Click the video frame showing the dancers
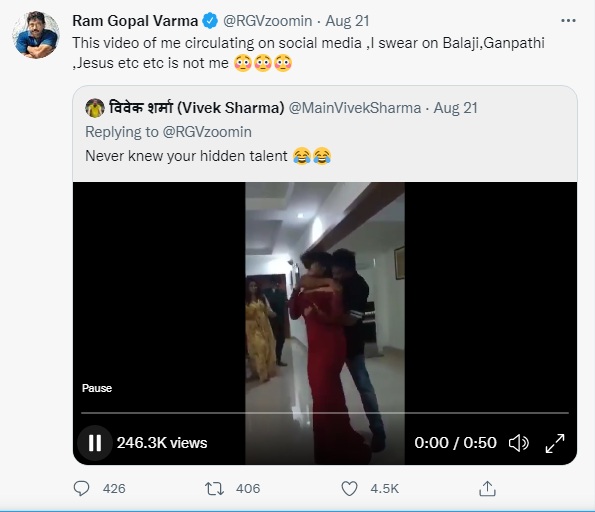595x512 pixels. [x=325, y=296]
